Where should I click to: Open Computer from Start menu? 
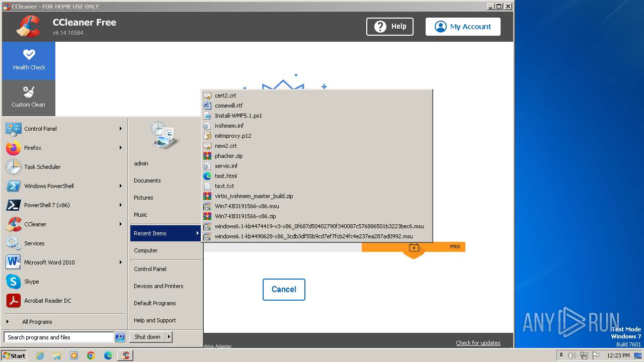click(166, 250)
